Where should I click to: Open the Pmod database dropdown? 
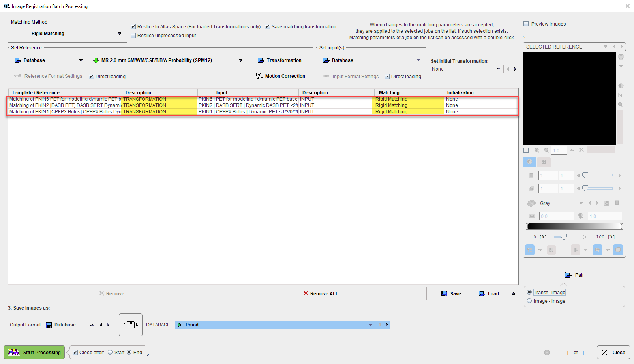pos(370,325)
